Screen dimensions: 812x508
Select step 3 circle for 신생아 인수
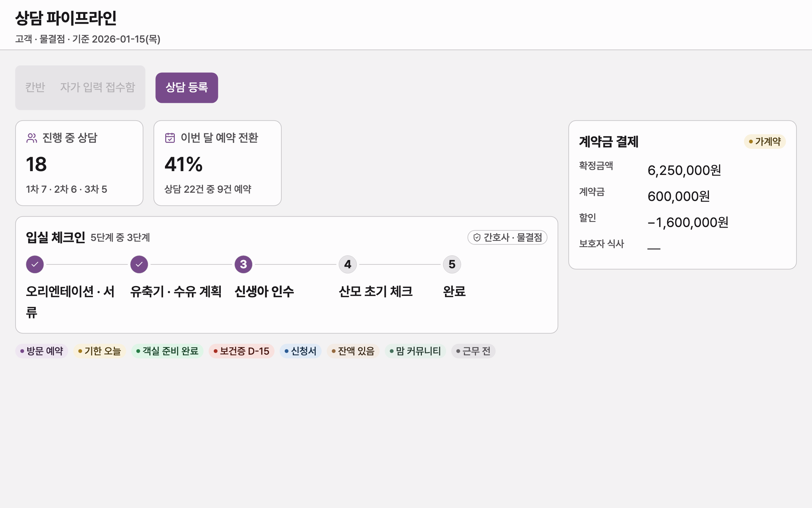(244, 264)
